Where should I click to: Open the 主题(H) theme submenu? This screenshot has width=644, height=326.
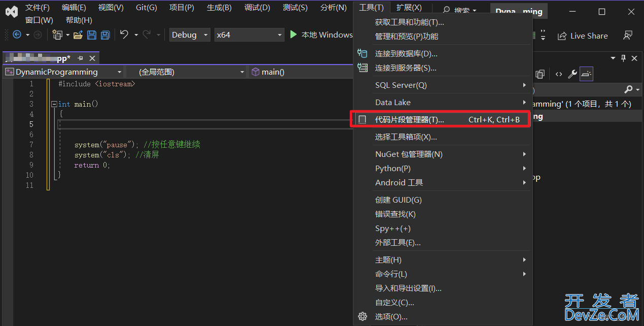(441, 260)
